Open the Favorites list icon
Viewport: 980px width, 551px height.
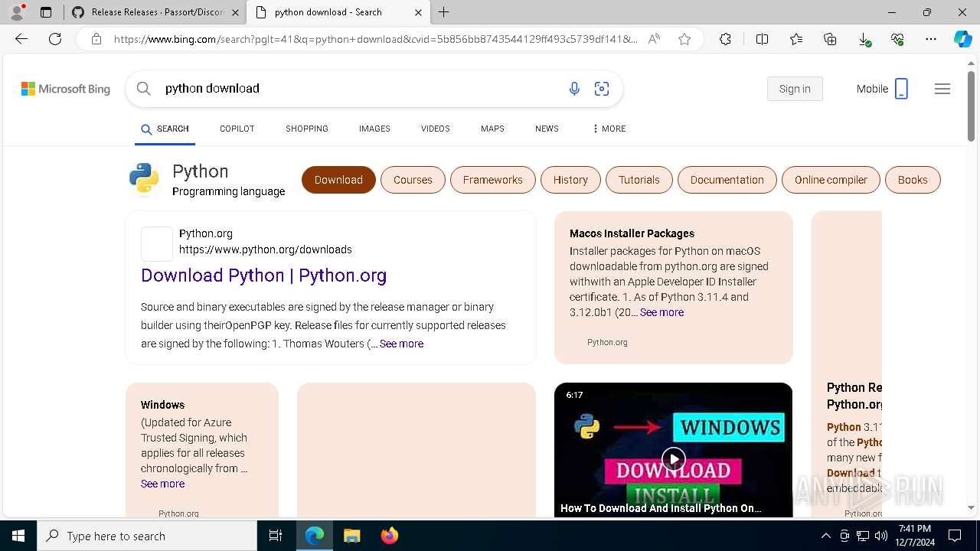click(x=796, y=39)
